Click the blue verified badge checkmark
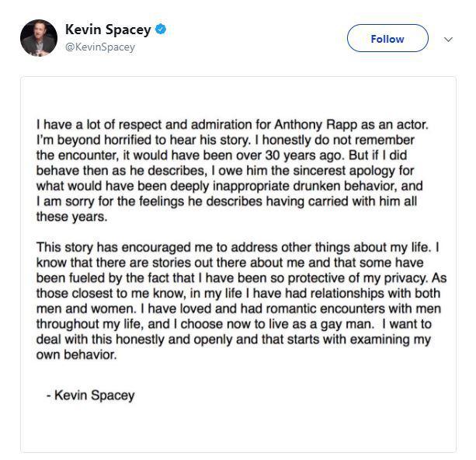 (161, 30)
